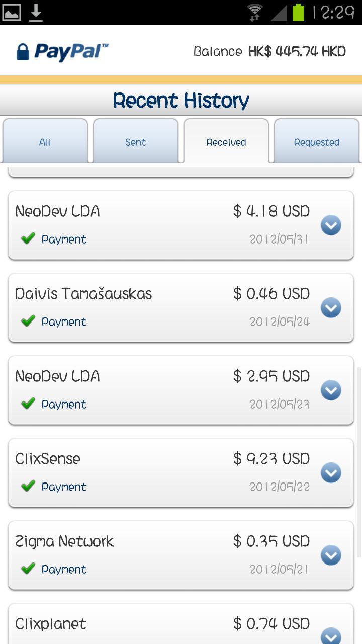Tap the battery icon in status bar

tap(299, 13)
